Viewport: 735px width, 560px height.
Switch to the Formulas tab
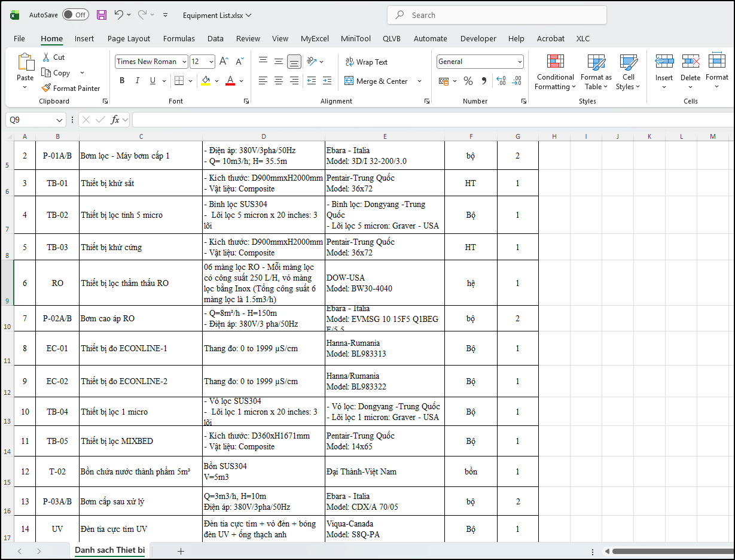point(179,38)
